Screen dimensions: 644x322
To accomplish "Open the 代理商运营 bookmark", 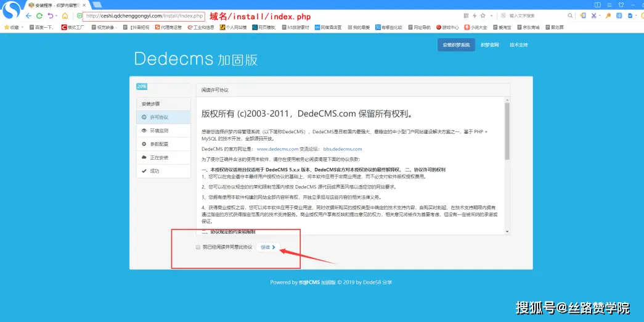I will point(168,28).
